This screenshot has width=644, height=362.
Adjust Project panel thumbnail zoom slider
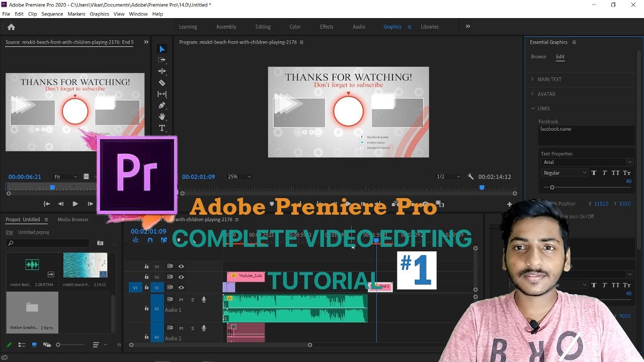point(58,345)
